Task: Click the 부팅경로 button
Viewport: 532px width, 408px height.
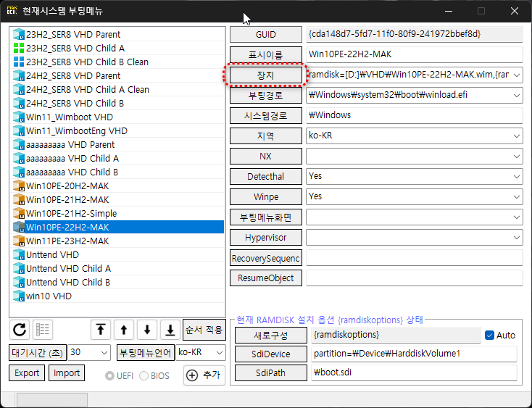Action: coord(266,96)
